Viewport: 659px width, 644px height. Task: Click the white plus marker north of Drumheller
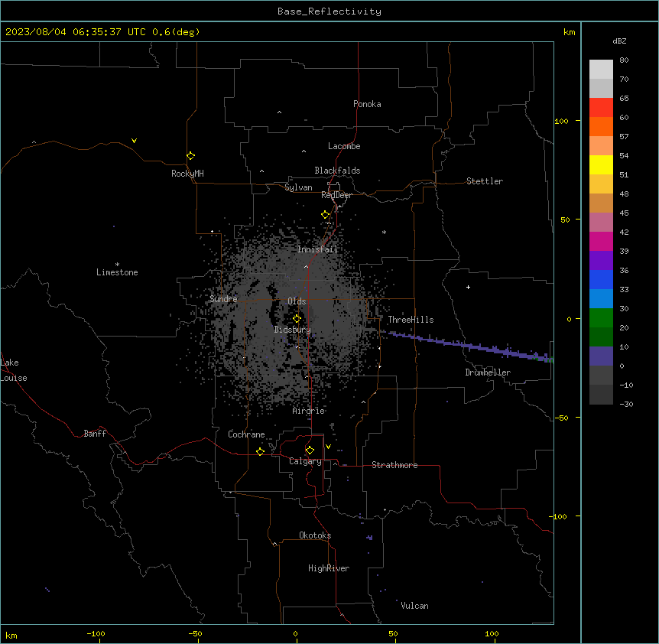pyautogui.click(x=468, y=287)
